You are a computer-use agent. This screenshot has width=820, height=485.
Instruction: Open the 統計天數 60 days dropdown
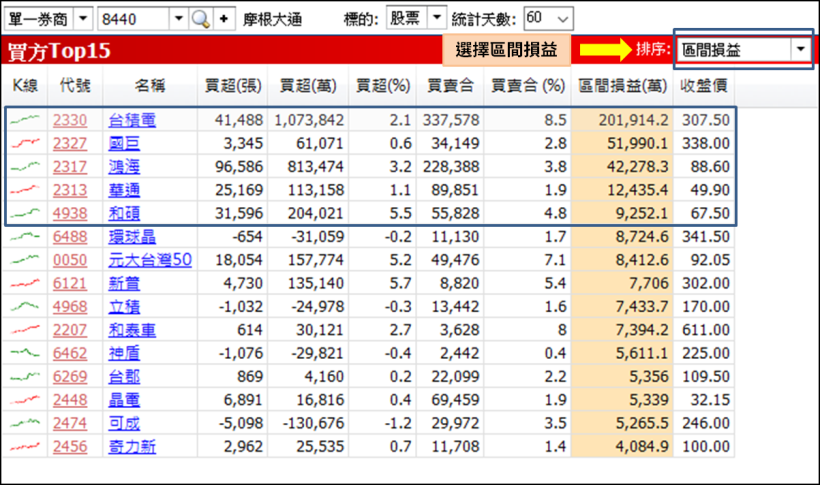click(562, 19)
